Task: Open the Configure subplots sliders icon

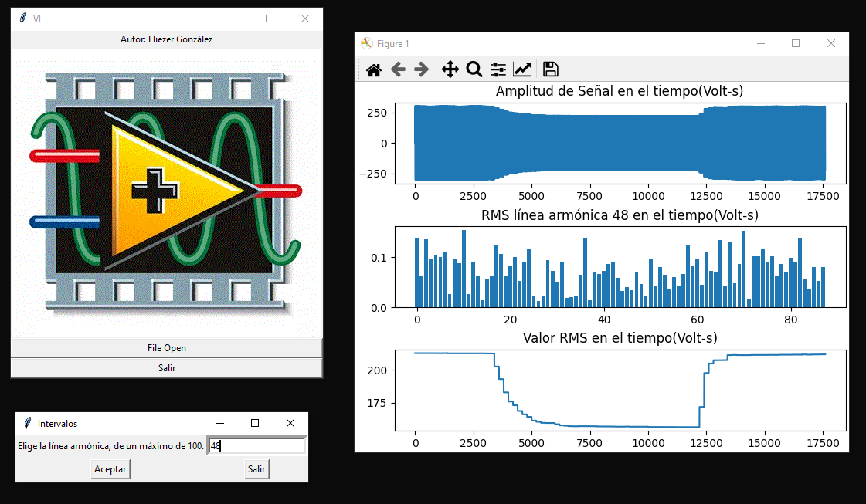Action: point(498,69)
